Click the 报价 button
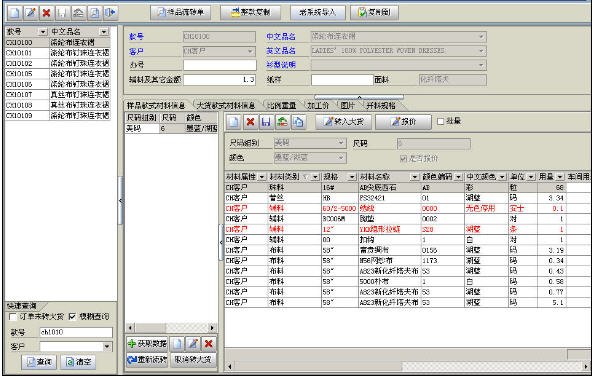This screenshot has height=377, width=592. 403,122
